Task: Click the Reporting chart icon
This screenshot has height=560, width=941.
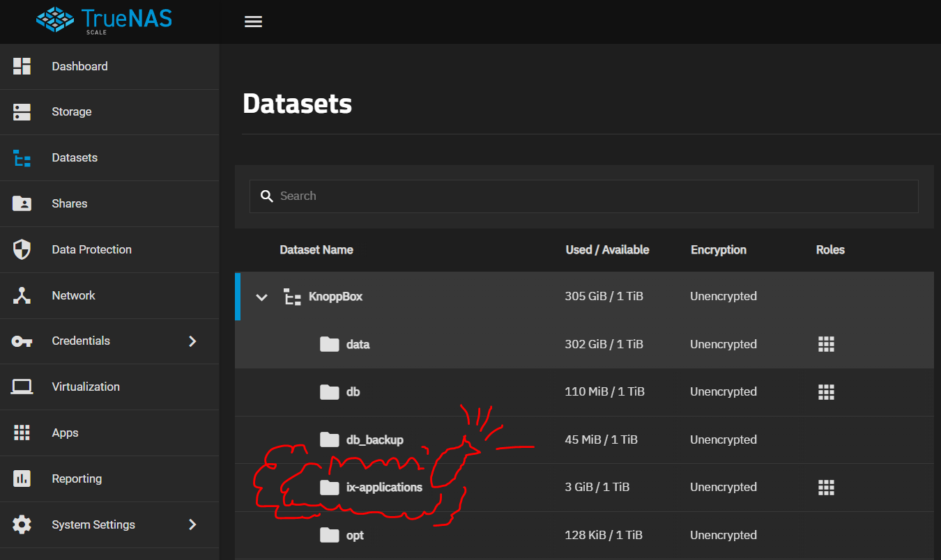Action: (x=22, y=479)
